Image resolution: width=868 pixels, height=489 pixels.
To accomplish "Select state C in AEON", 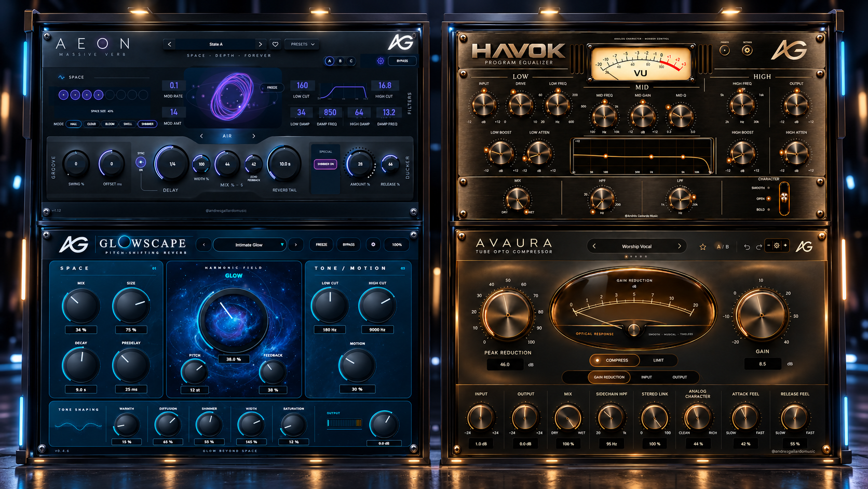I will coord(351,61).
